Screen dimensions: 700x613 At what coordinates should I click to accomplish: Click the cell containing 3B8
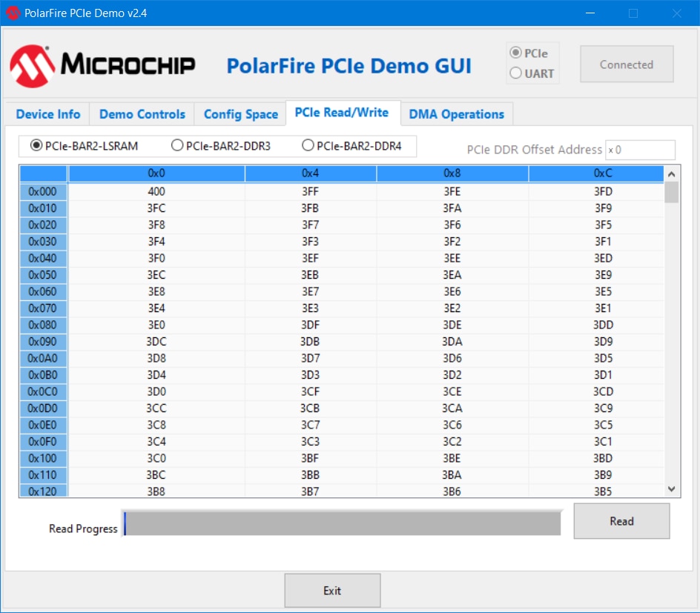156,491
